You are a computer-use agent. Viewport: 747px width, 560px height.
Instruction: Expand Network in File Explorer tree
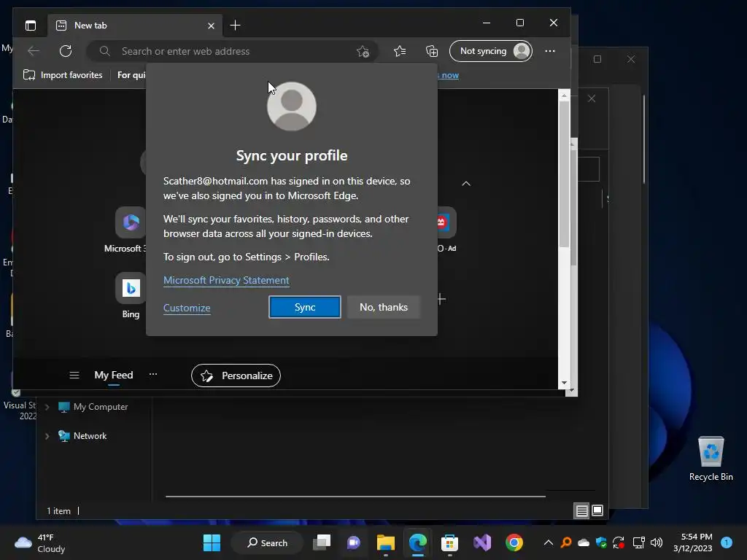tap(47, 436)
